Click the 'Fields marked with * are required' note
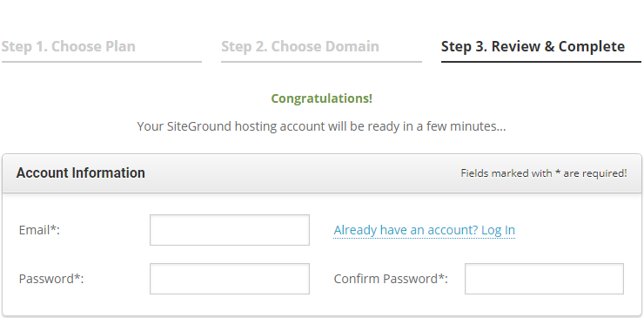Screen dimensions: 644x318 point(544,173)
